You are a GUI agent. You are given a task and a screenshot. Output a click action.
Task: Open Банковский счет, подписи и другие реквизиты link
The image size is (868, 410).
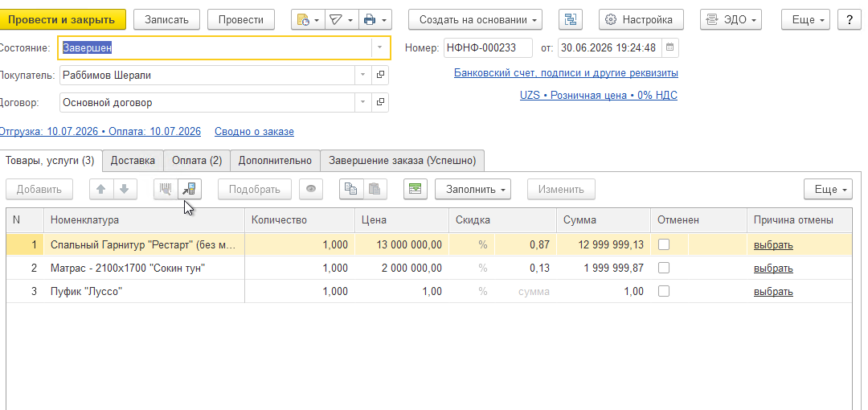pos(566,72)
